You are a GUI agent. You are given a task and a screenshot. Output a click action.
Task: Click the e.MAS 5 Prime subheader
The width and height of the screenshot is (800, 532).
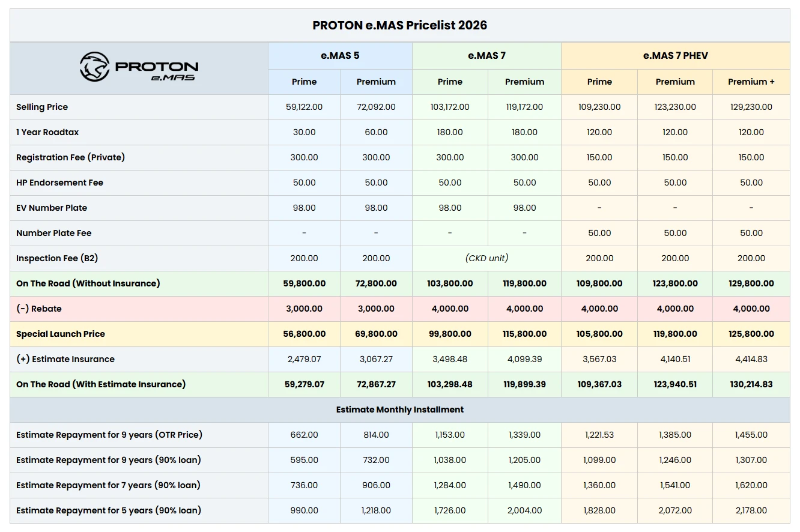click(304, 82)
